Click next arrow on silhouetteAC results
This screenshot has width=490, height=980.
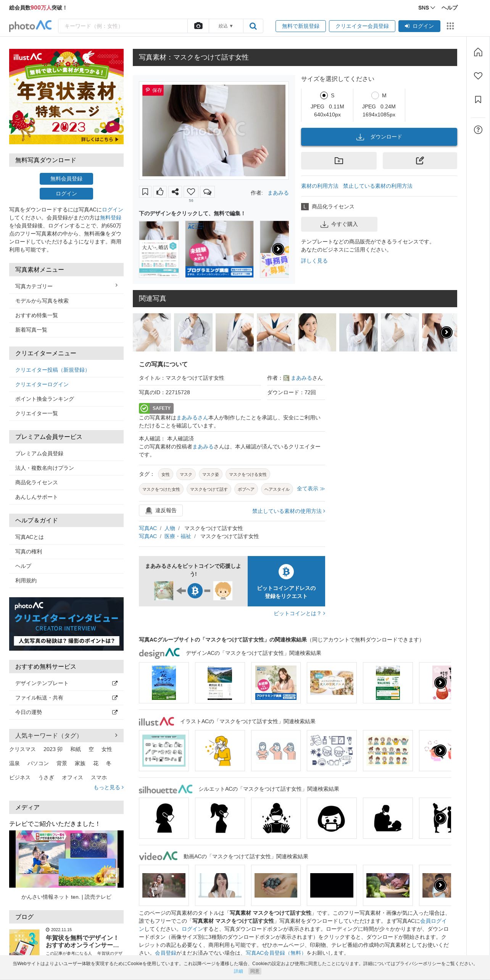pyautogui.click(x=440, y=818)
